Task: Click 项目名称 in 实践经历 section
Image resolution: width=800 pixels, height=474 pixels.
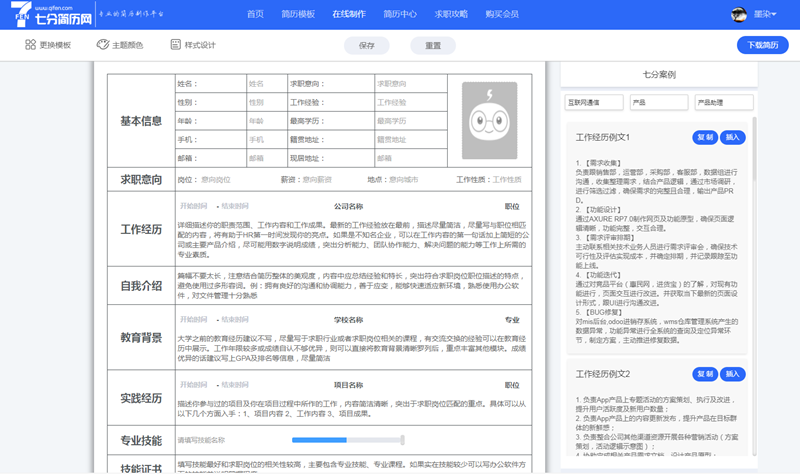Action: tap(348, 385)
